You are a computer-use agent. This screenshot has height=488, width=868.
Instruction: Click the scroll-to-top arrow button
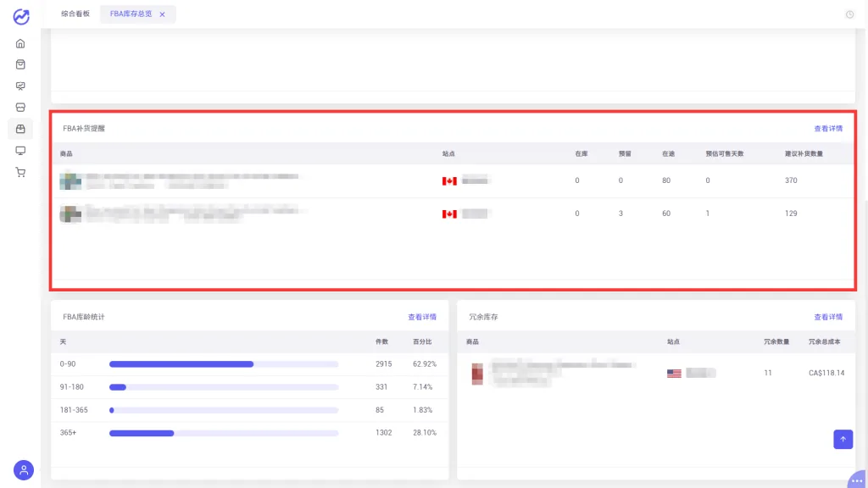click(x=843, y=440)
